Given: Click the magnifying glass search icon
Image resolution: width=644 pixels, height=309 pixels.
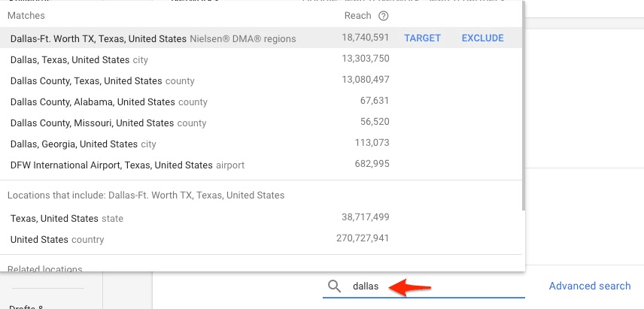Looking at the screenshot, I should (335, 286).
